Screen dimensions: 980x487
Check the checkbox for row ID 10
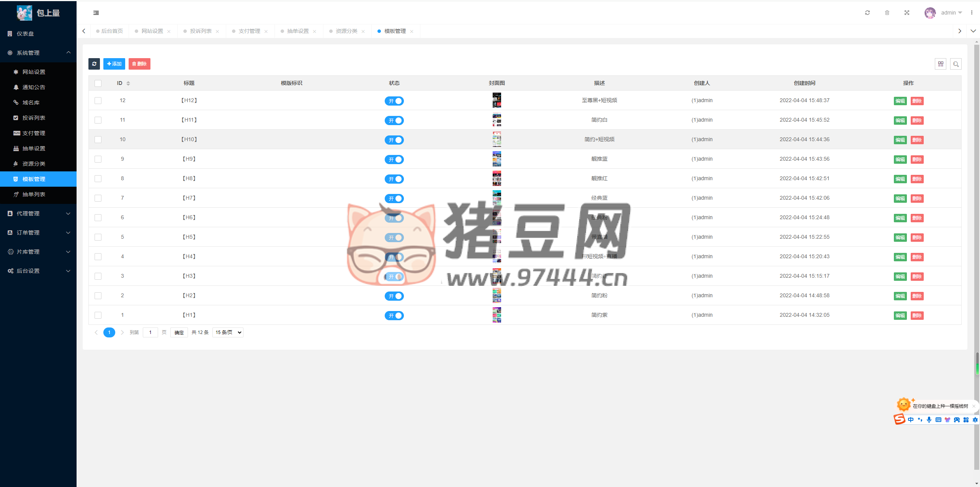point(98,140)
